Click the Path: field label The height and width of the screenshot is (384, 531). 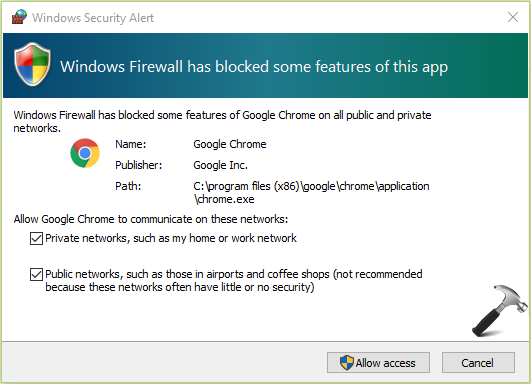128,186
